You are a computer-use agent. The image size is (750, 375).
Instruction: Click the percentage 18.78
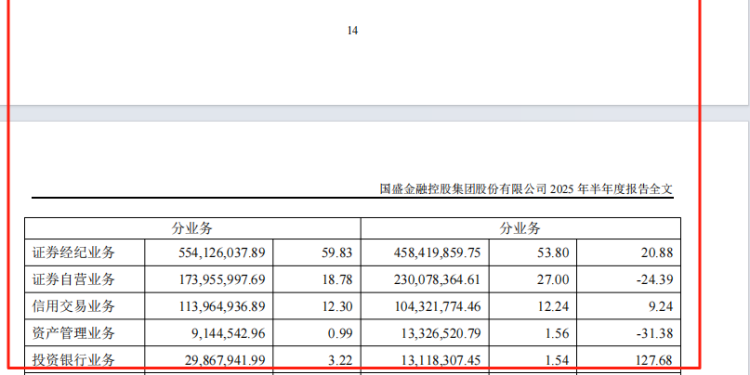click(x=338, y=279)
